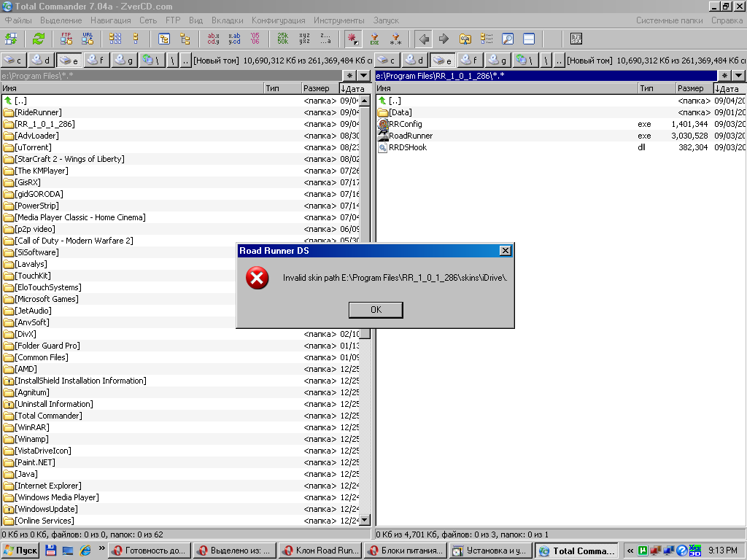Select drive g in left panel
Viewport: 747px width, 560px height.
coord(125,61)
